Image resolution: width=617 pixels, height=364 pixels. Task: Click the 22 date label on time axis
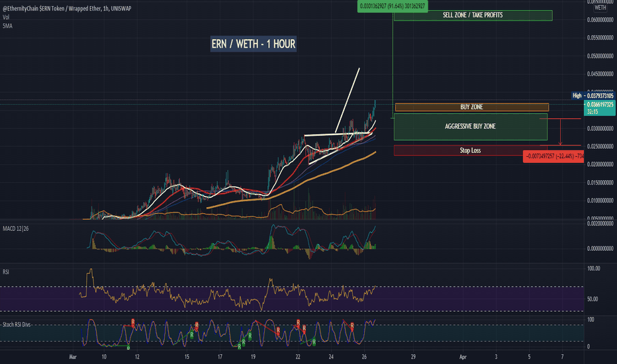pos(298,357)
